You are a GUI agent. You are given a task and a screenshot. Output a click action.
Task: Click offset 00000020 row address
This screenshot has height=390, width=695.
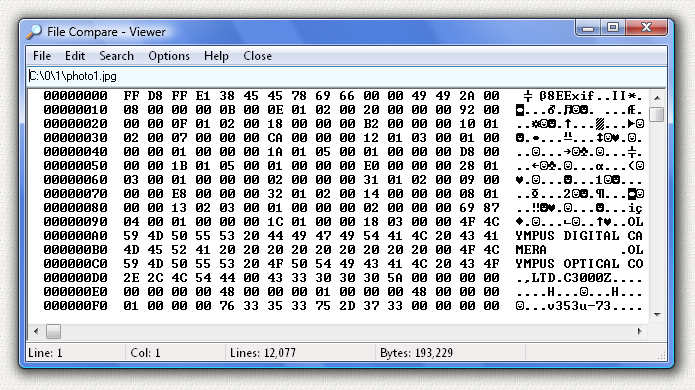(75, 124)
